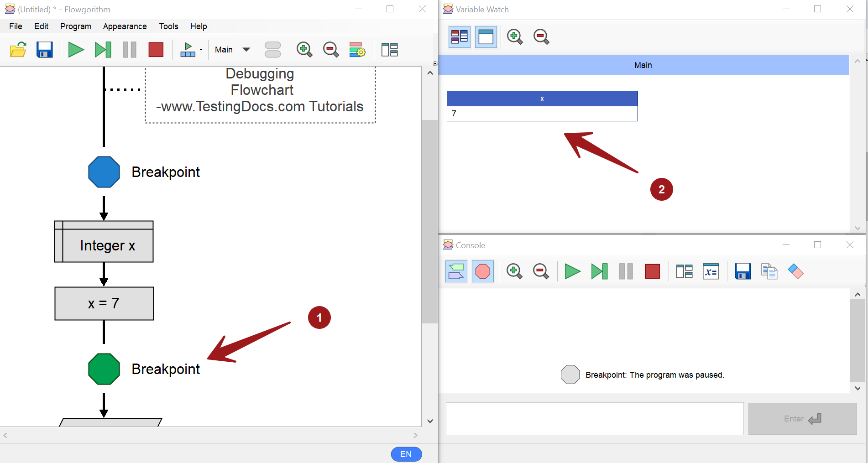Viewport: 868px width, 463px height.
Task: Save the flowchart with the floppy disk icon
Action: (x=44, y=50)
